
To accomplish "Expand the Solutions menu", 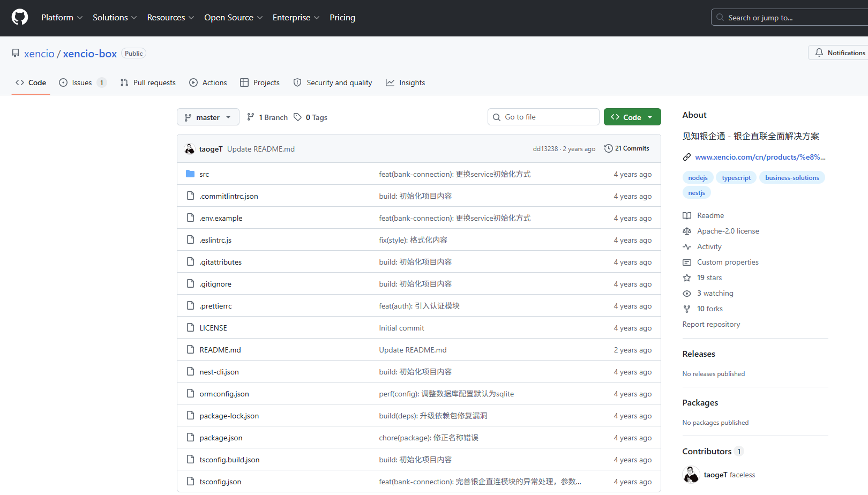I will 115,17.
